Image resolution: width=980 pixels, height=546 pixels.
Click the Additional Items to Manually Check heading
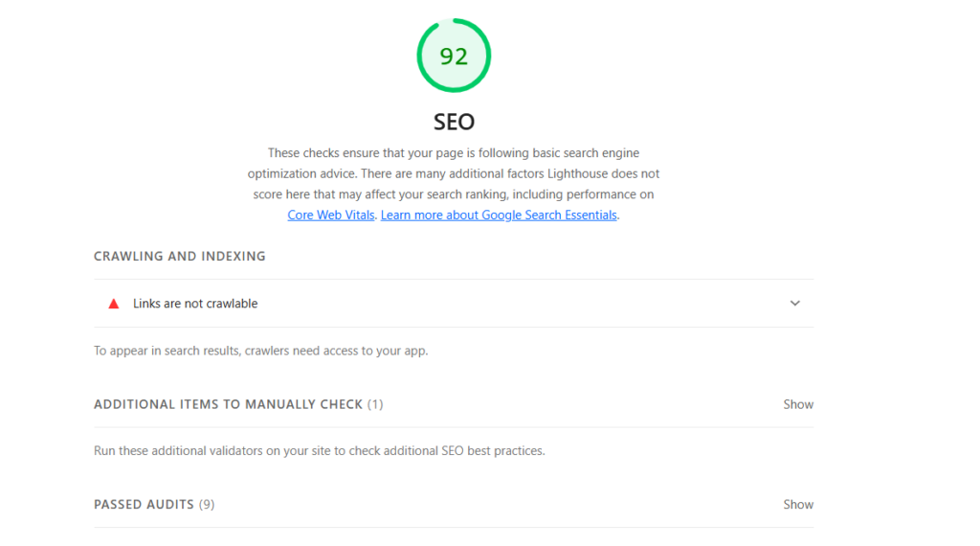pos(228,404)
